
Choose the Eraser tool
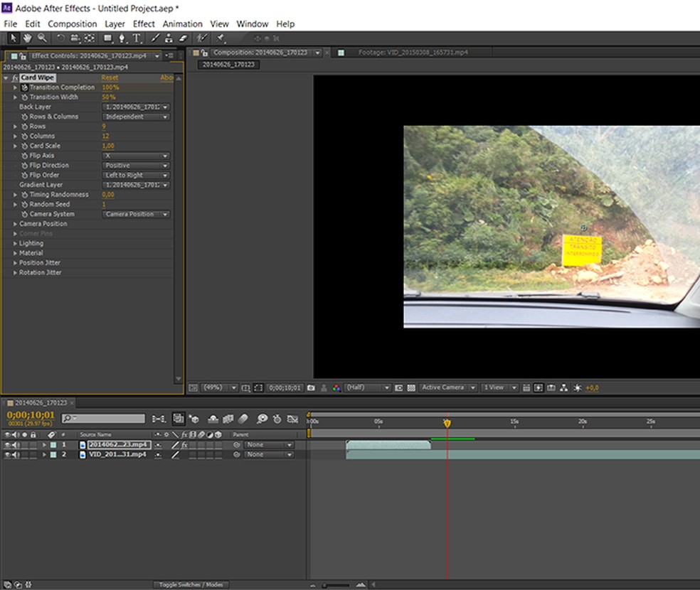[183, 38]
